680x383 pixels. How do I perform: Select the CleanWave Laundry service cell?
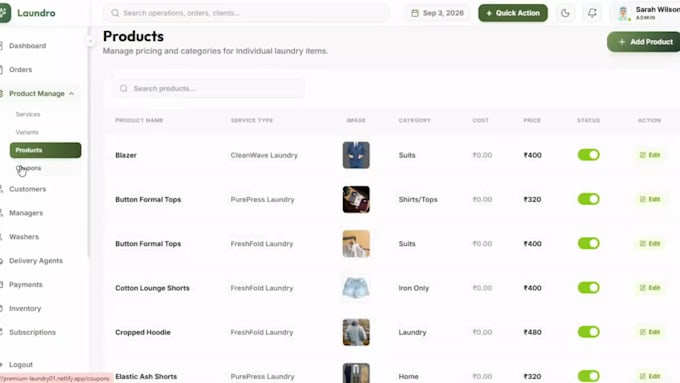coord(264,155)
